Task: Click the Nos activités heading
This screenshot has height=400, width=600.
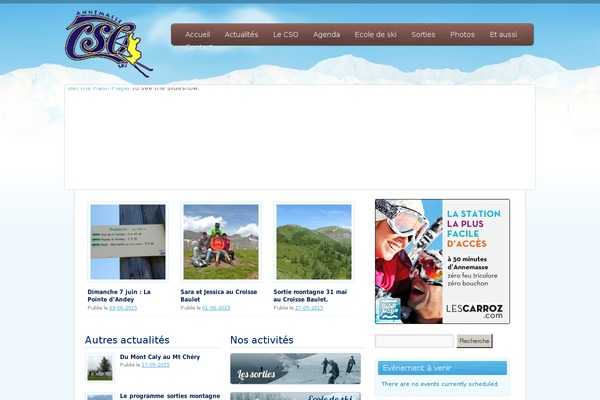Action: [x=262, y=340]
